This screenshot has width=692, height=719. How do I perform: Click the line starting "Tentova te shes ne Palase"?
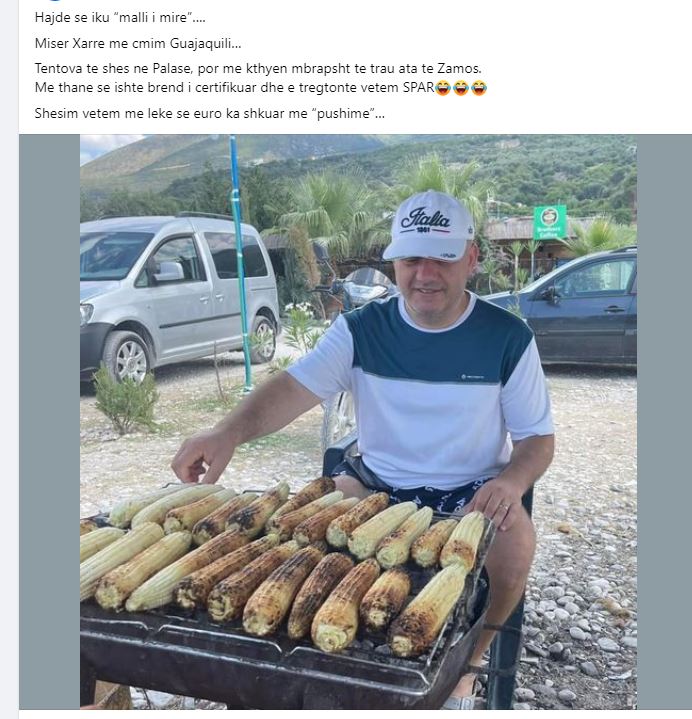click(258, 68)
